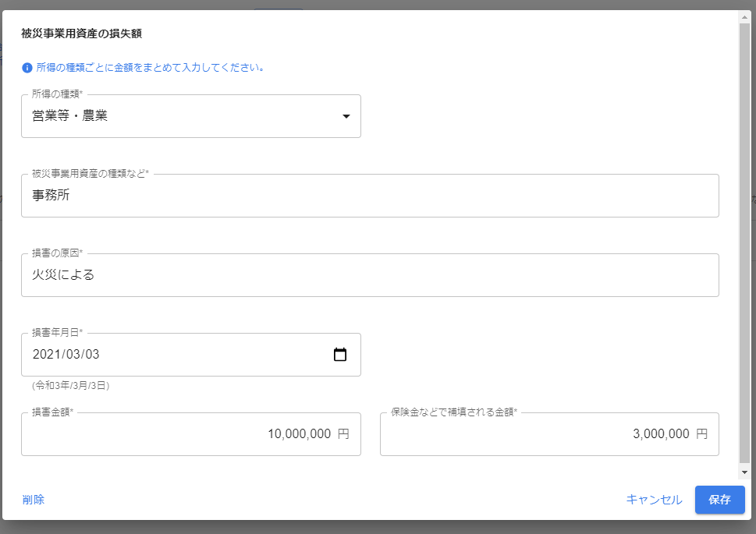Click the 円 suffix in 損害金額

click(343, 434)
